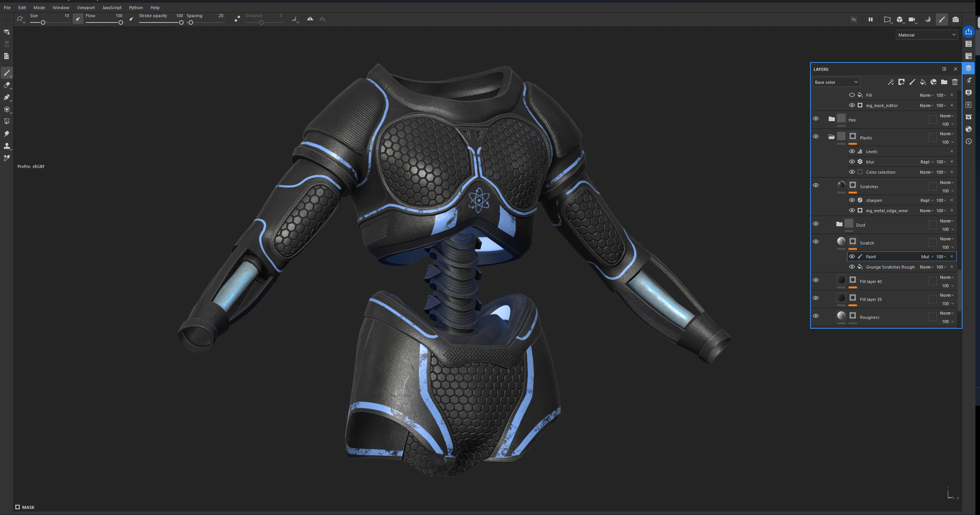Viewport: 980px width, 515px height.
Task: Open the Base color channel dropdown
Action: pyautogui.click(x=836, y=82)
